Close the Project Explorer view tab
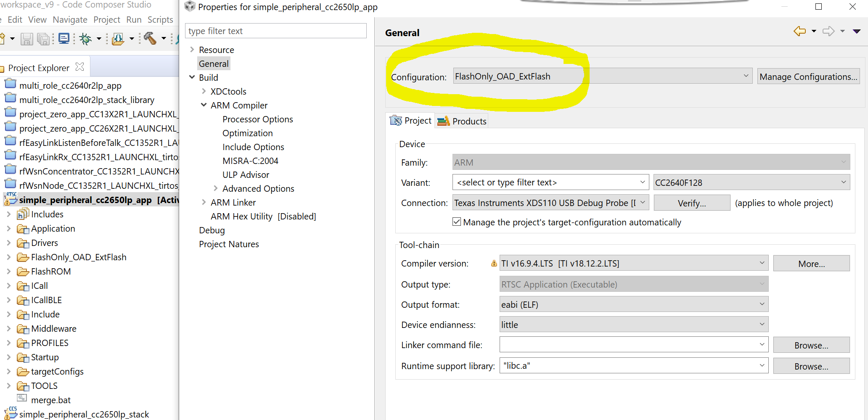This screenshot has height=420, width=868. click(x=80, y=67)
